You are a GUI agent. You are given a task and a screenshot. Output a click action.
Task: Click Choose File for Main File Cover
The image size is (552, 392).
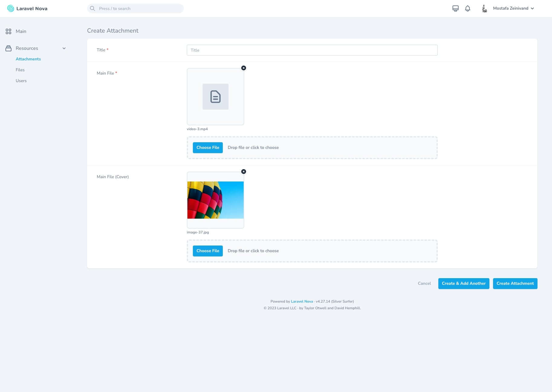208,251
